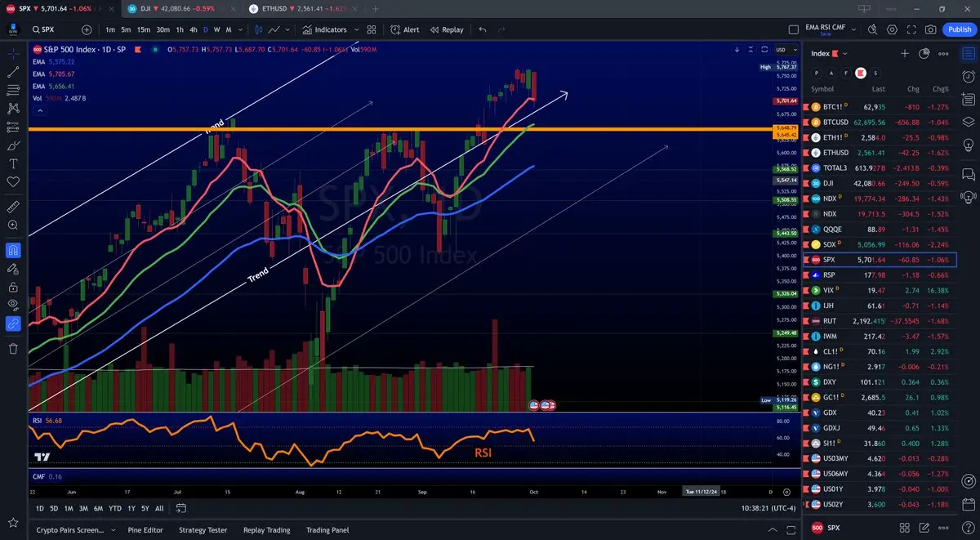Toggle stay in drawing mode pencil-lock
This screenshot has width=980, height=540.
pos(13,268)
